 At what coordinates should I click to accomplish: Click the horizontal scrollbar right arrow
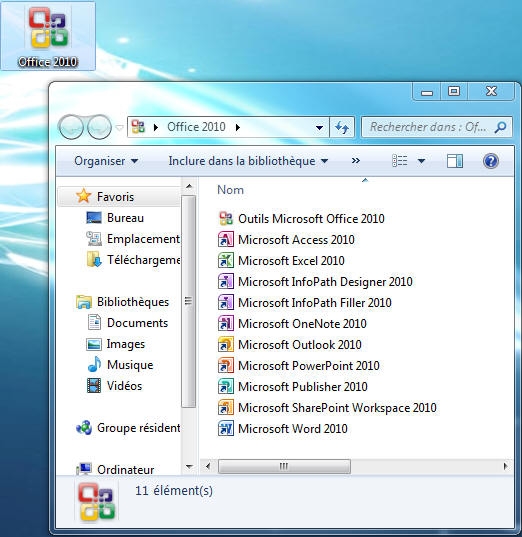(505, 466)
